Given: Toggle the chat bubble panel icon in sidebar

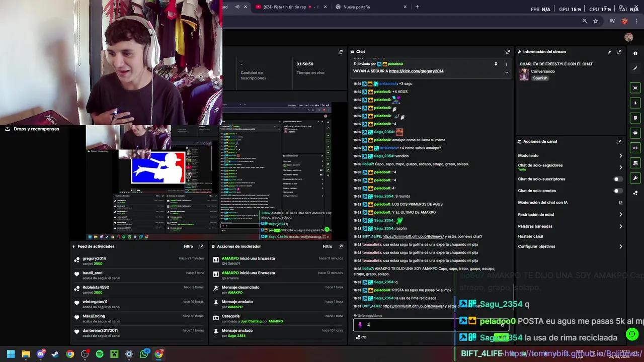Looking at the screenshot, I should [x=635, y=133].
